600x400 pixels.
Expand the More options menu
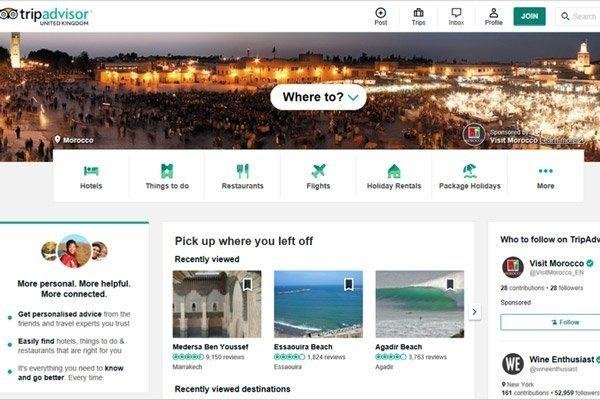[545, 176]
